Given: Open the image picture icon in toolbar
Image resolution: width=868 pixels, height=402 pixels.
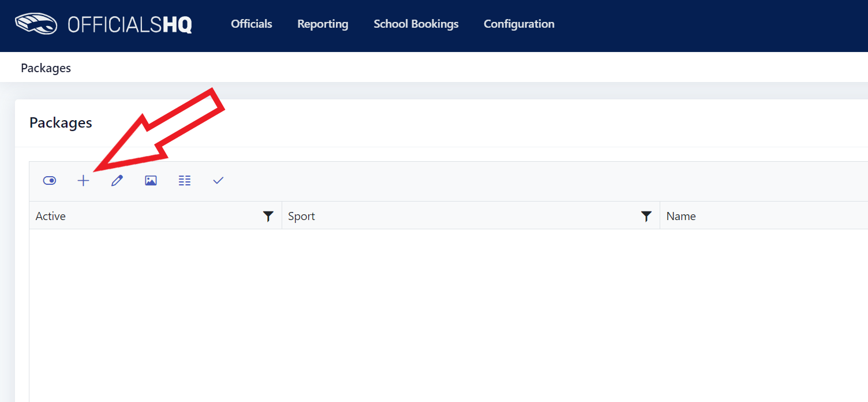Looking at the screenshot, I should click(x=151, y=181).
